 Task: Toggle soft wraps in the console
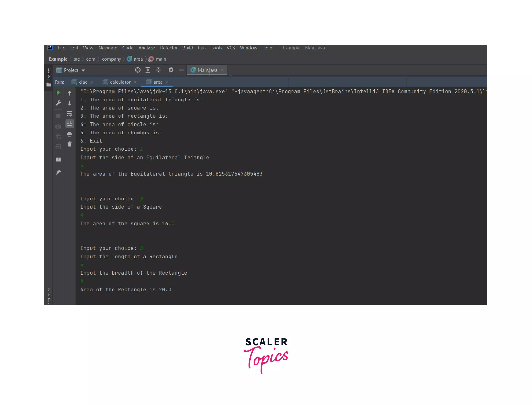[70, 114]
